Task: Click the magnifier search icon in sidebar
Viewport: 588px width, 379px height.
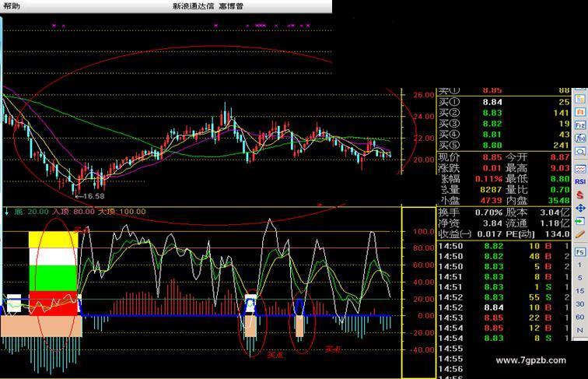Action: pos(580,152)
